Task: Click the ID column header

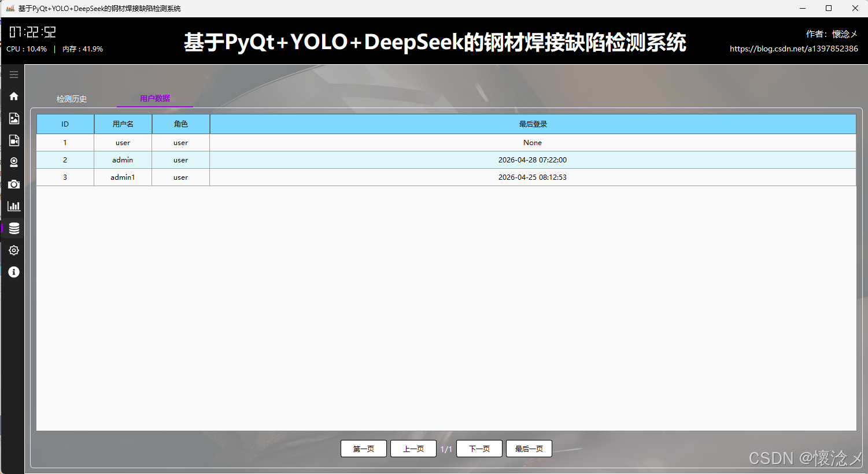Action: pos(65,124)
